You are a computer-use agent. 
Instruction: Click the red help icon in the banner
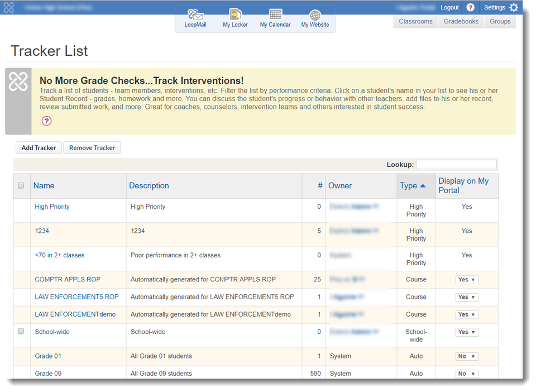click(x=47, y=121)
